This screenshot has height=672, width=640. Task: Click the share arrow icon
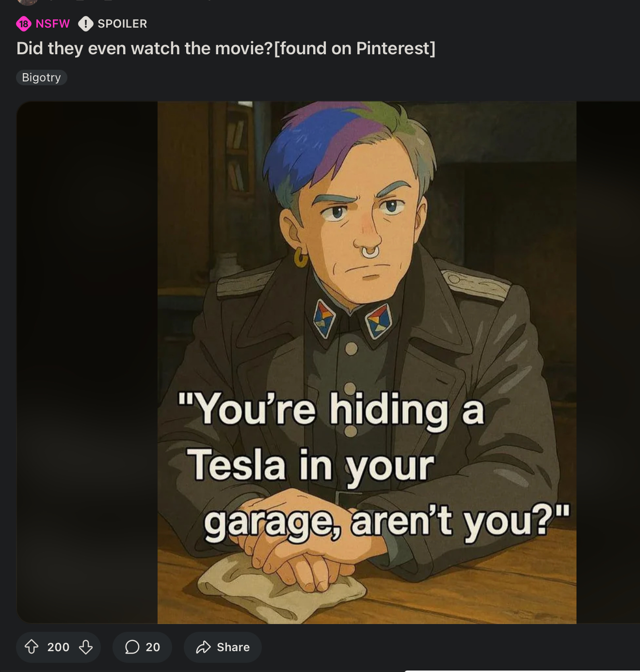[x=203, y=647]
